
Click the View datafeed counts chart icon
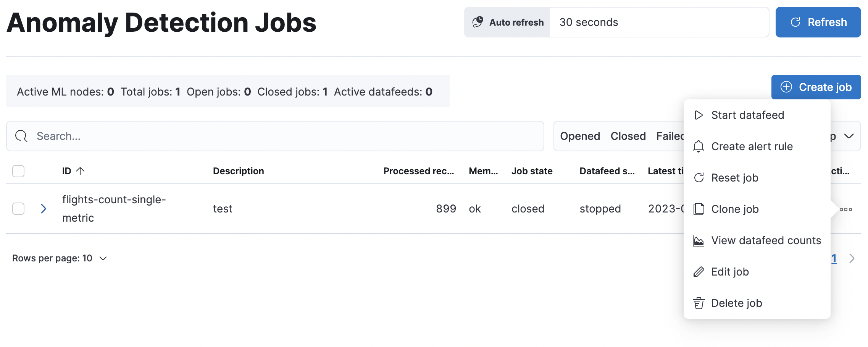(699, 240)
